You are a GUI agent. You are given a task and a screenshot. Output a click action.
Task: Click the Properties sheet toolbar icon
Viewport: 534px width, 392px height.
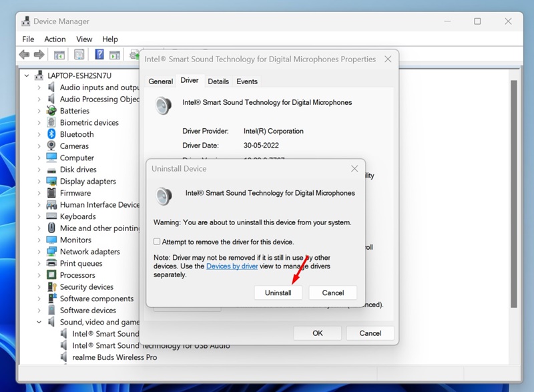(x=79, y=55)
